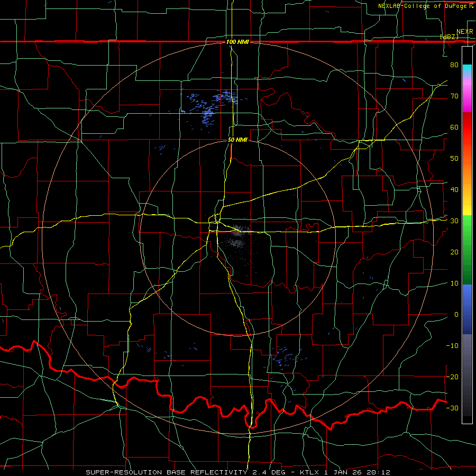Image resolution: width=476 pixels, height=476 pixels.
Task: Click the NEXR text in the corner
Action: [464, 32]
